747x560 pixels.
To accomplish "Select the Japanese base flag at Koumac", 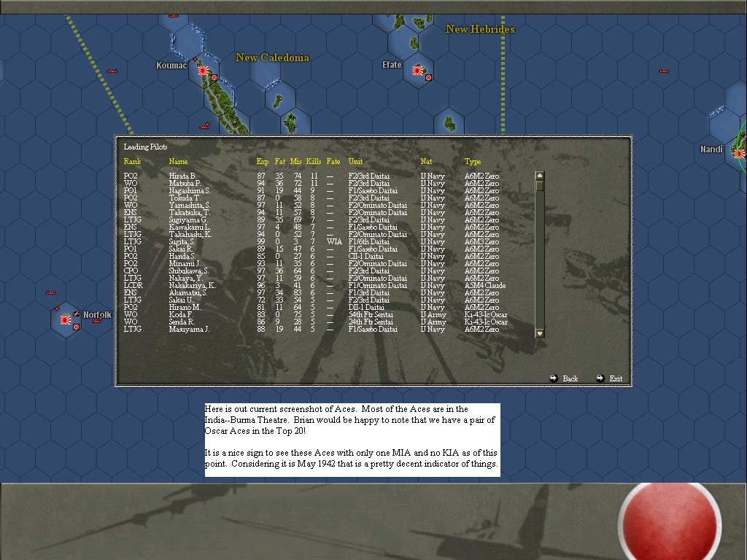I will coord(204,71).
